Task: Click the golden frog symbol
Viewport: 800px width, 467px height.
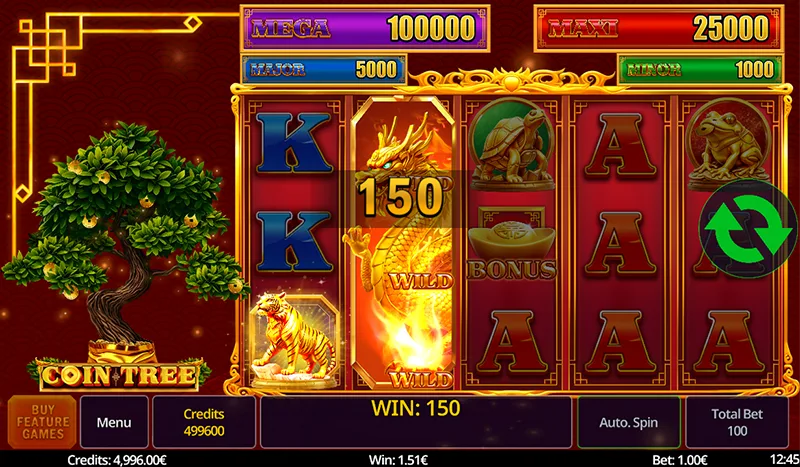Action: 728,144
